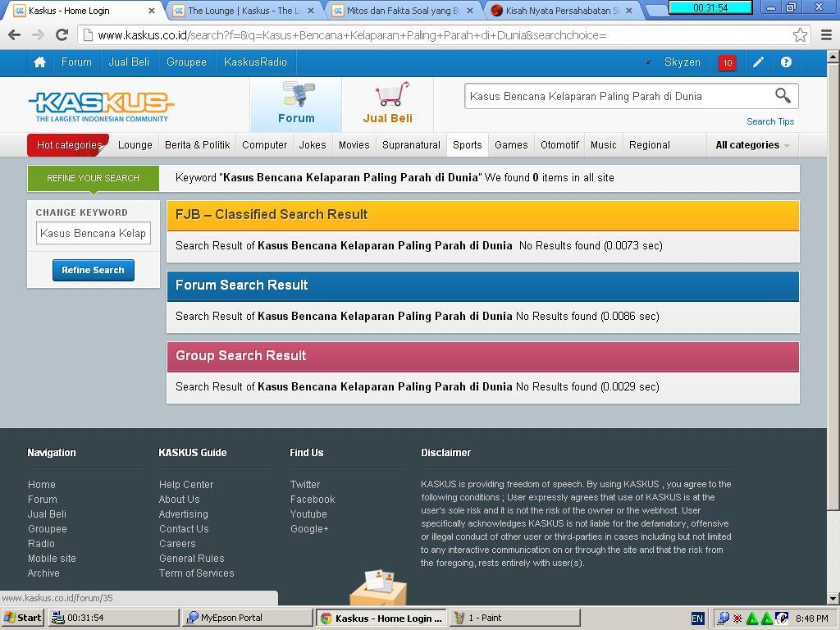This screenshot has height=630, width=840.
Task: Open Jual Beli in top navigation bar
Action: coord(129,62)
